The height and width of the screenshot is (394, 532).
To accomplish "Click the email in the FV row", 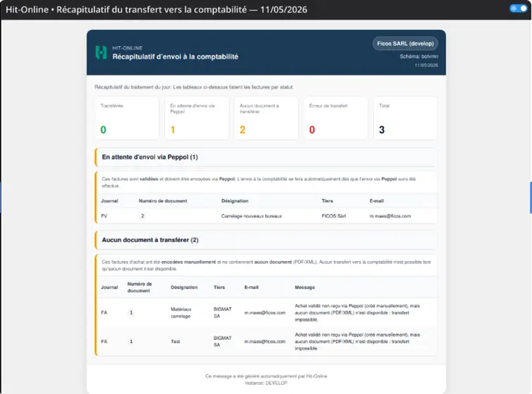I will [x=390, y=216].
